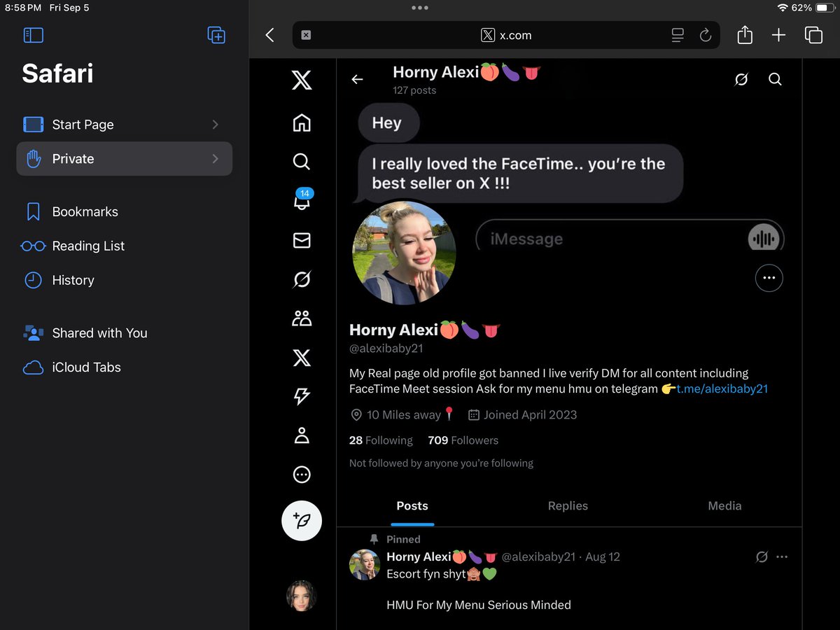Open Grok profile summary icon in header
Image resolution: width=840 pixels, height=630 pixels.
tap(741, 80)
